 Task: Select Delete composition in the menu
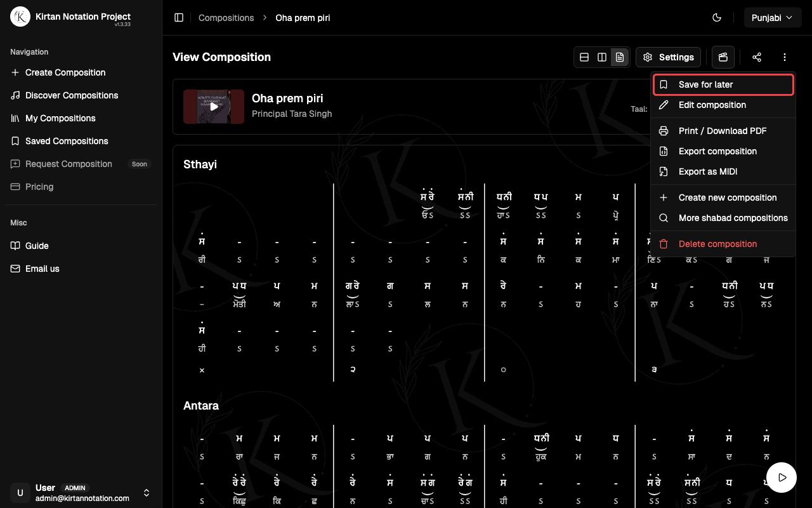click(717, 243)
